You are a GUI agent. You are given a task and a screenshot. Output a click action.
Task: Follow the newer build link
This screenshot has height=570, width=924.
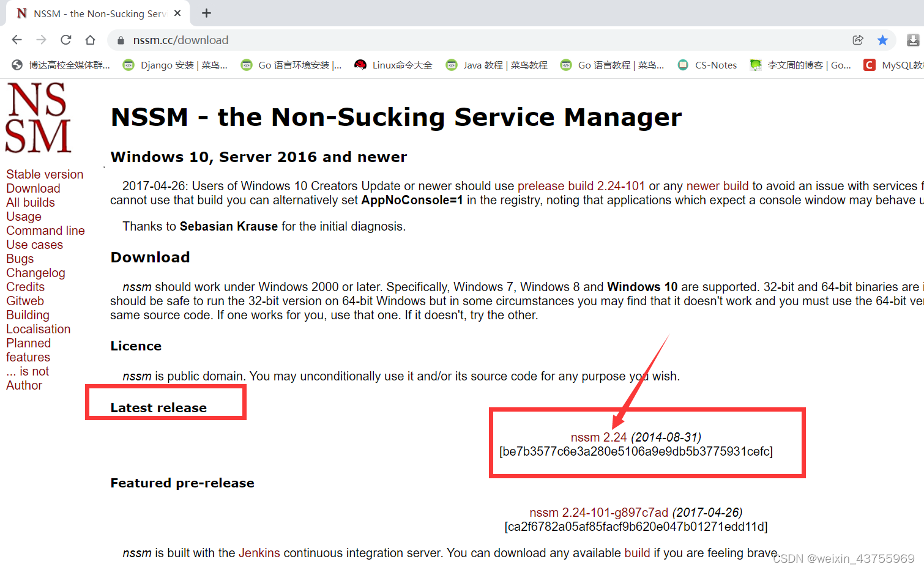[717, 186]
